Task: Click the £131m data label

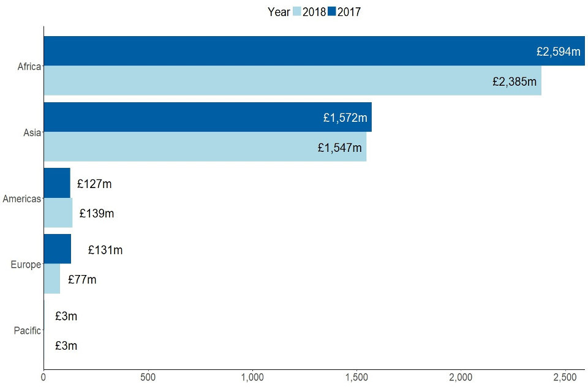Action: pyautogui.click(x=105, y=250)
